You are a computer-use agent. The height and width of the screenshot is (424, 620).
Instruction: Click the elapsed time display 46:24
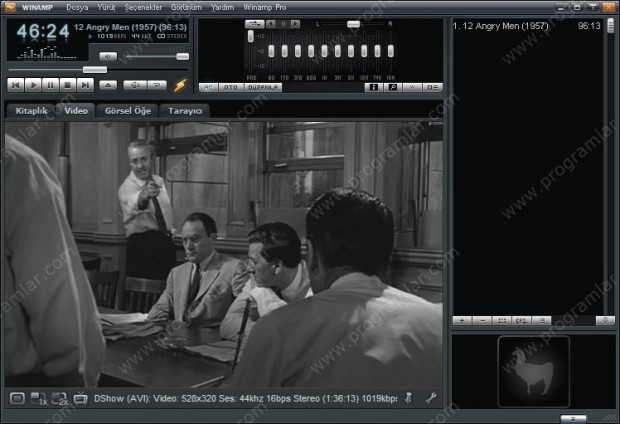click(43, 32)
